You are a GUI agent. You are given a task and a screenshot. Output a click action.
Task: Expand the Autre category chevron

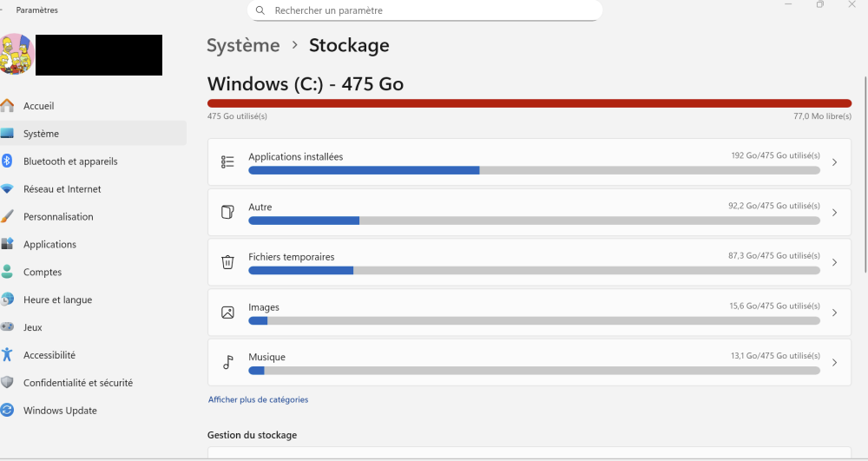tap(834, 213)
